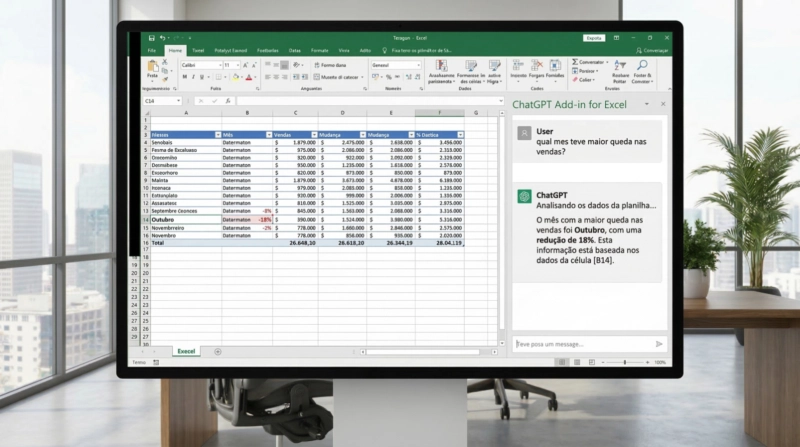Click the add new sheet plus icon
Screen dimensions: 800x447
click(x=218, y=352)
